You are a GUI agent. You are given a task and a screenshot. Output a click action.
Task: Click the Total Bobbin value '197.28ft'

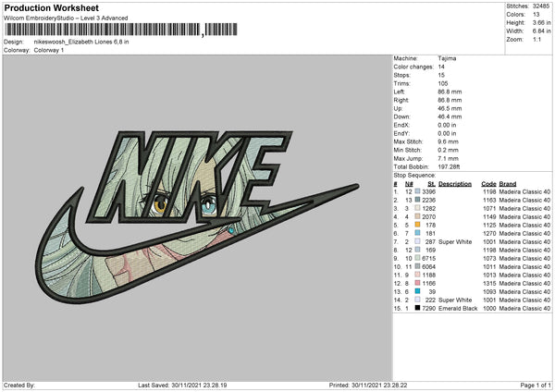[x=449, y=166]
